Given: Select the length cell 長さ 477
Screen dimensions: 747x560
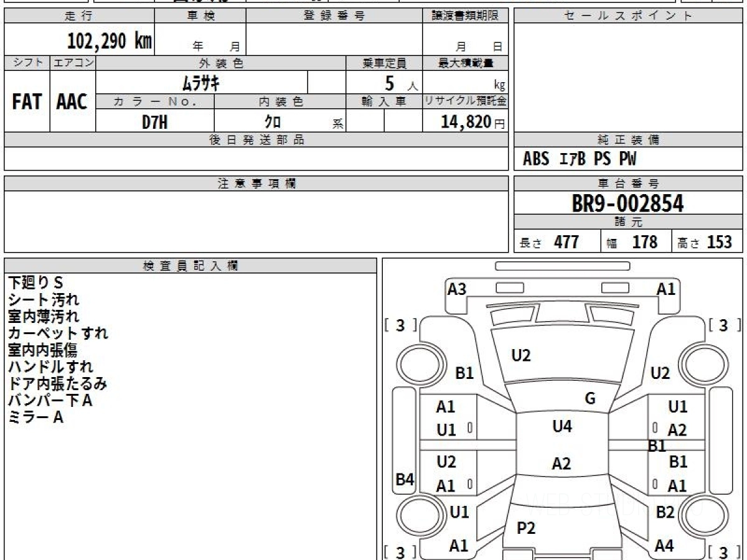Looking at the screenshot, I should tap(557, 241).
